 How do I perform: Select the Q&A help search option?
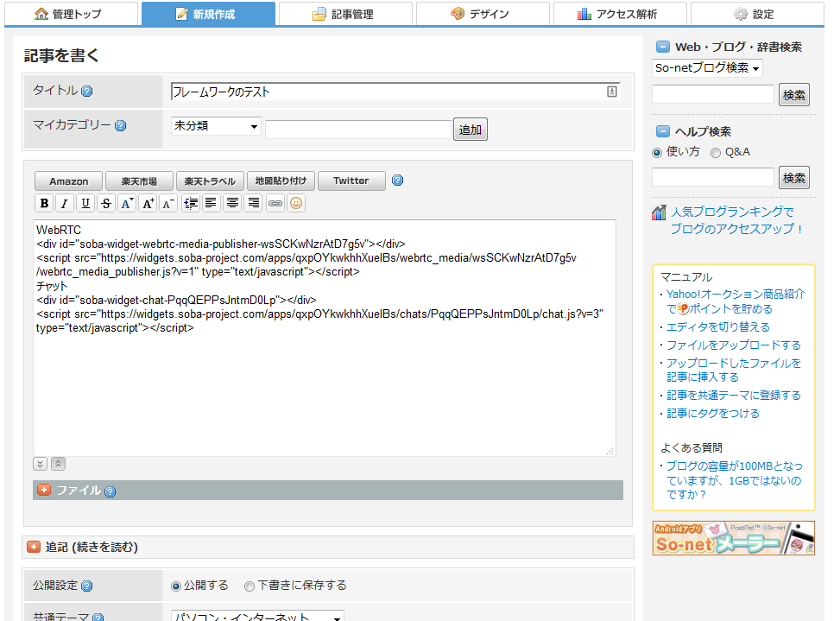(x=715, y=153)
